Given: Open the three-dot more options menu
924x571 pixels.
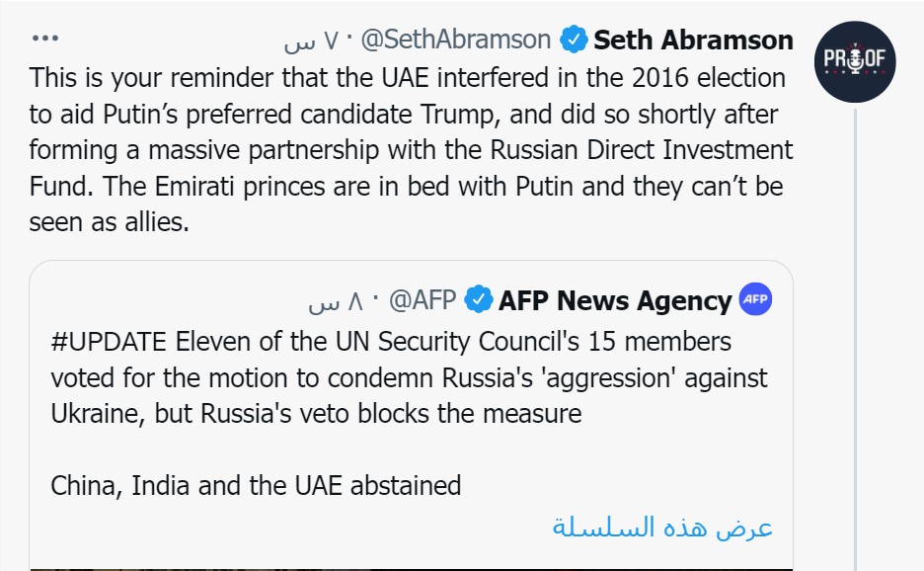Looking at the screenshot, I should click(46, 39).
